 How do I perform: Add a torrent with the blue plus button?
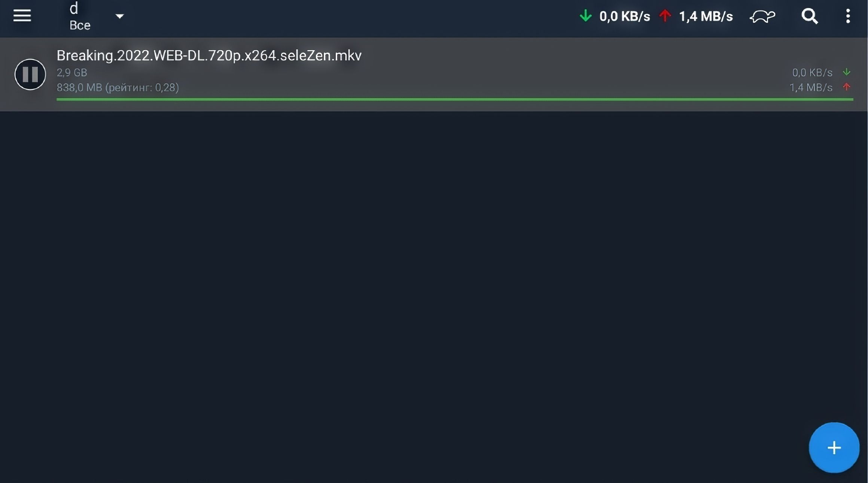pyautogui.click(x=834, y=447)
